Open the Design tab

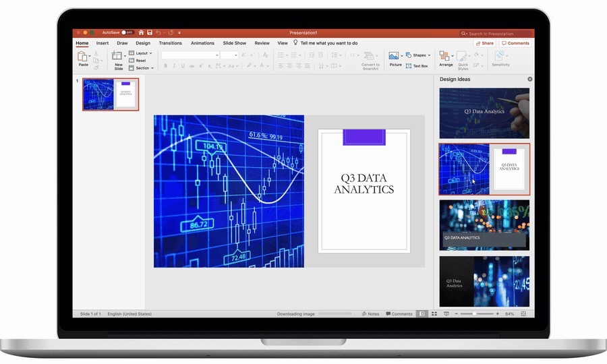(143, 43)
